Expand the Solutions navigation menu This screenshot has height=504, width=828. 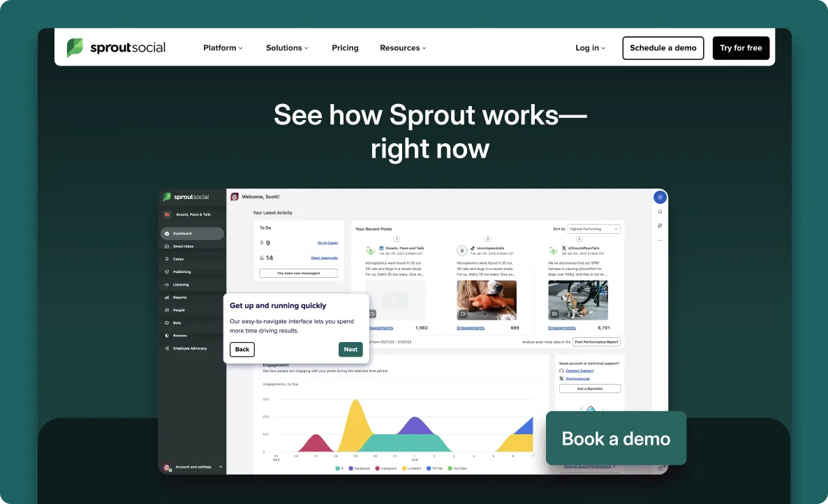pos(287,47)
